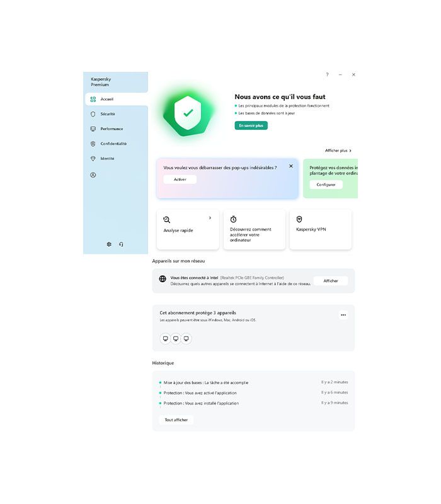Image resolution: width=441 pixels, height=504 pixels.
Task: Click the stopwatch speed-up icon
Action: [x=233, y=219]
